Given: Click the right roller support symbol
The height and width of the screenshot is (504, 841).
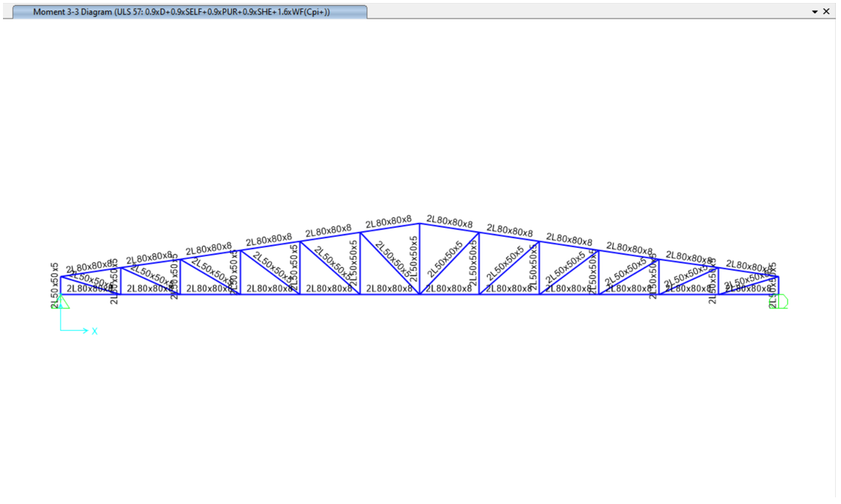Looking at the screenshot, I should point(780,301).
